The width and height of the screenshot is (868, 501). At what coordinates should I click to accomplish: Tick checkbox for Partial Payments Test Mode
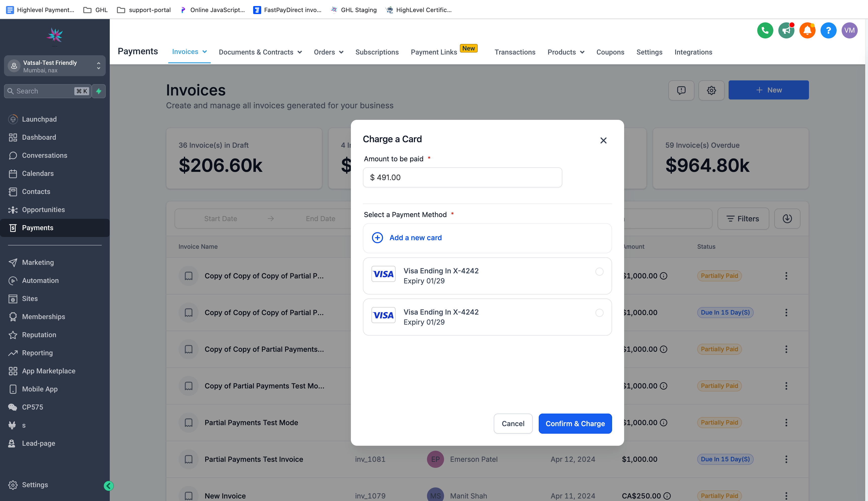[x=188, y=423]
